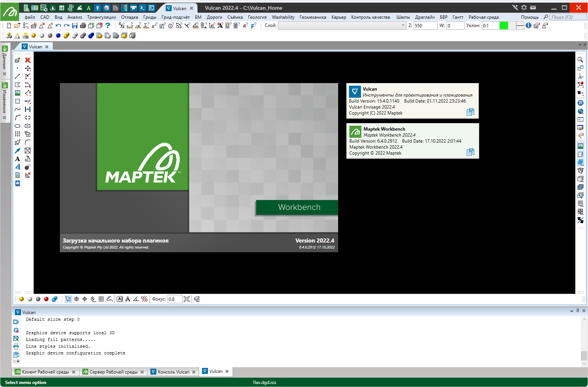This screenshot has height=387, width=588.
Task: Toggle the pin on the Vulcan console panel
Action: click(x=578, y=311)
